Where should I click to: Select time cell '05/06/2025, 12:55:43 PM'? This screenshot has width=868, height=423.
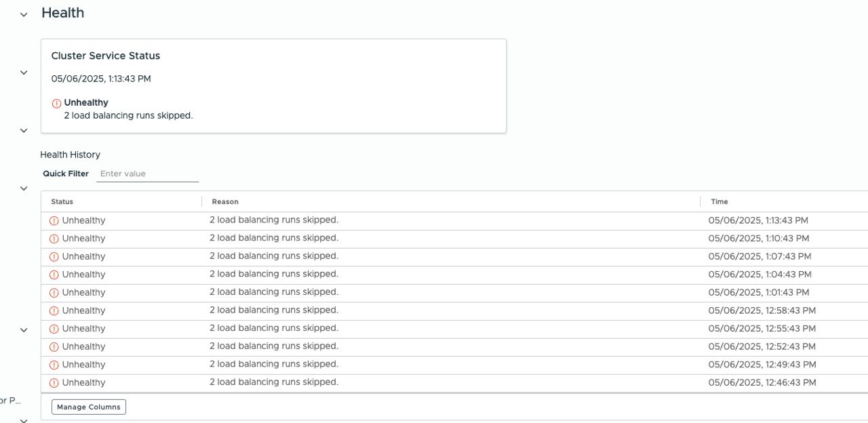click(x=762, y=328)
